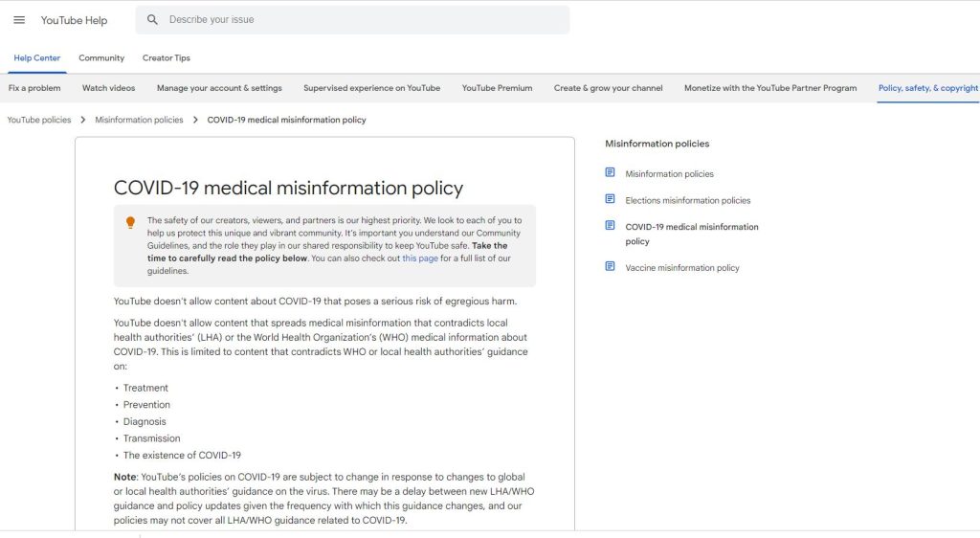Click the YouTube policies breadcrumb

point(39,121)
